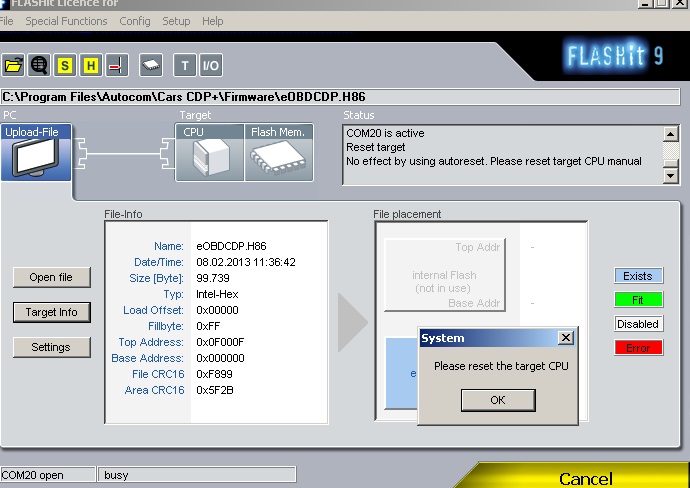Click the blue Exists legend swatch

pos(638,276)
